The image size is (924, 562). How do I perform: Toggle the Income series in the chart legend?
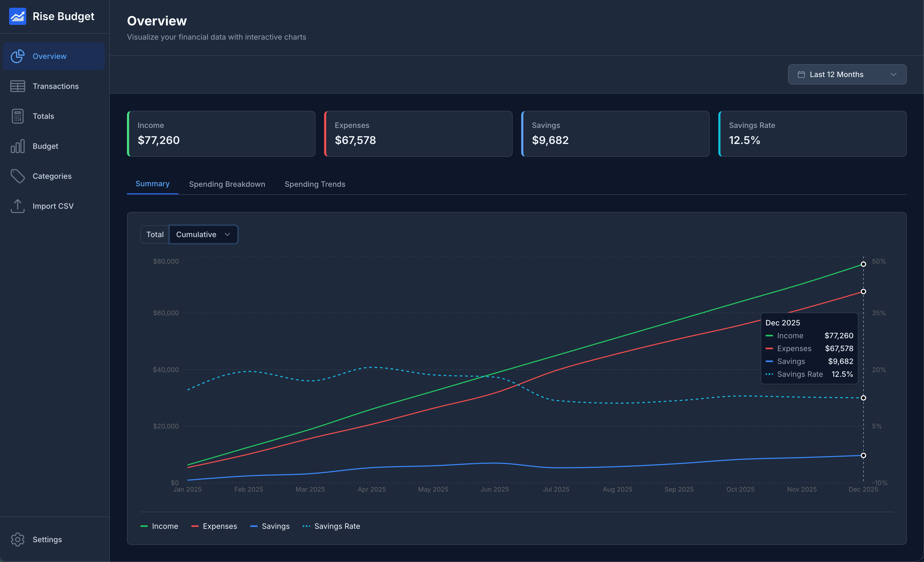(x=159, y=526)
